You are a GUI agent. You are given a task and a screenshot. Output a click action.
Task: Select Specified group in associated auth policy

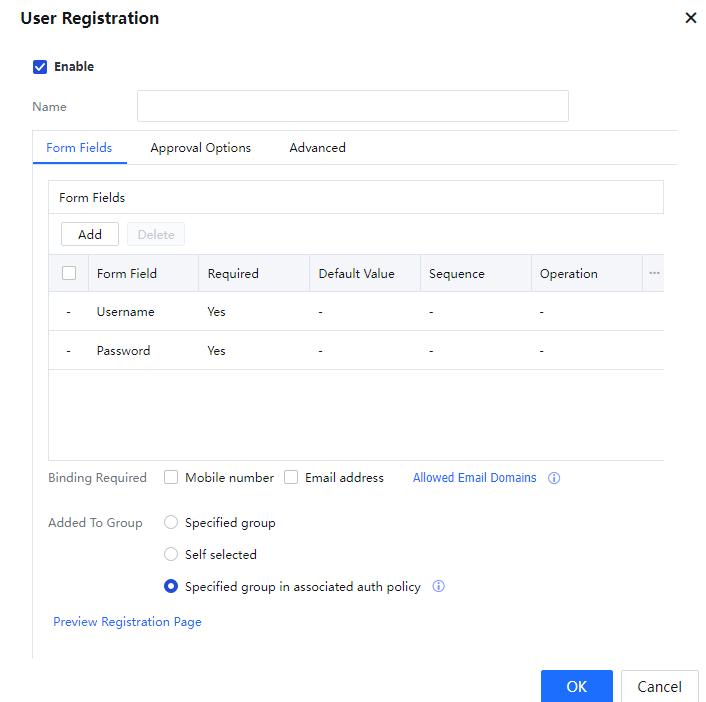coord(171,587)
